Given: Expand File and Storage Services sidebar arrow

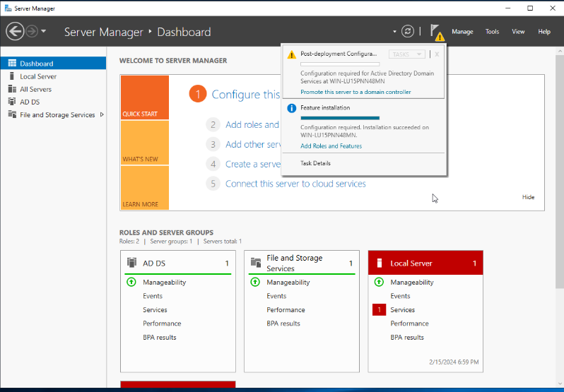Looking at the screenshot, I should tap(102, 114).
